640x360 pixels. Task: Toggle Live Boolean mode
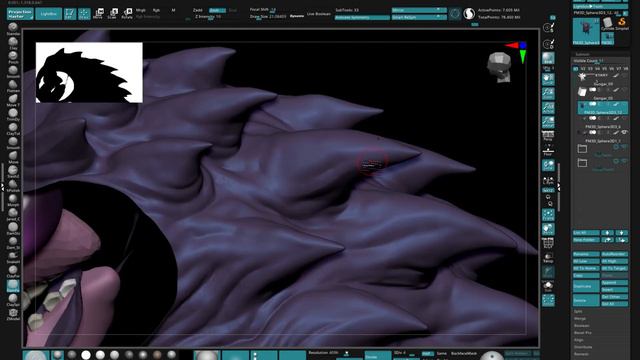(319, 14)
